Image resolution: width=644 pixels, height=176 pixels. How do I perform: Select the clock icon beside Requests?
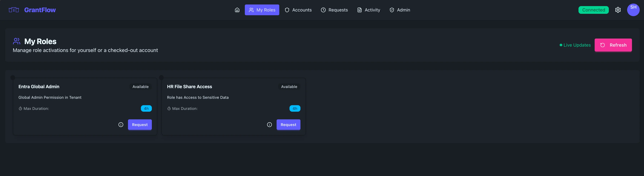coord(323,10)
